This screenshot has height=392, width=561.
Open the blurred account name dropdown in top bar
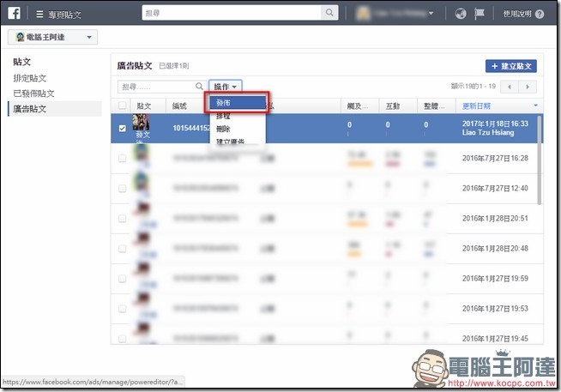click(395, 14)
